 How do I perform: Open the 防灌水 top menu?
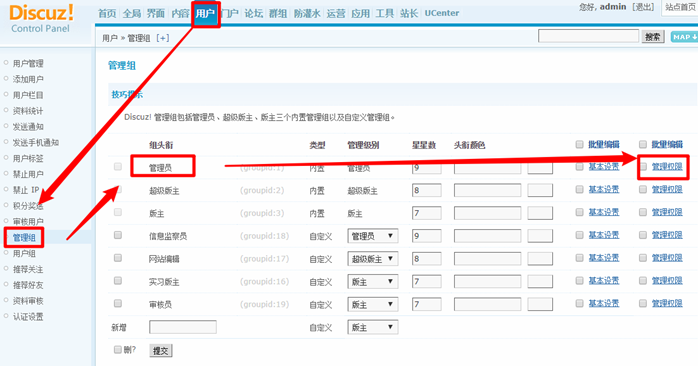[307, 13]
